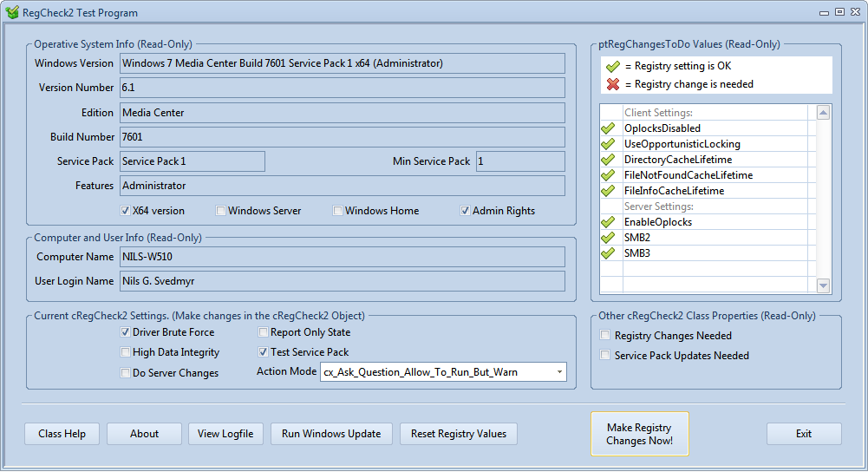The width and height of the screenshot is (868, 472).
Task: Open the Action Mode dropdown
Action: [x=559, y=371]
